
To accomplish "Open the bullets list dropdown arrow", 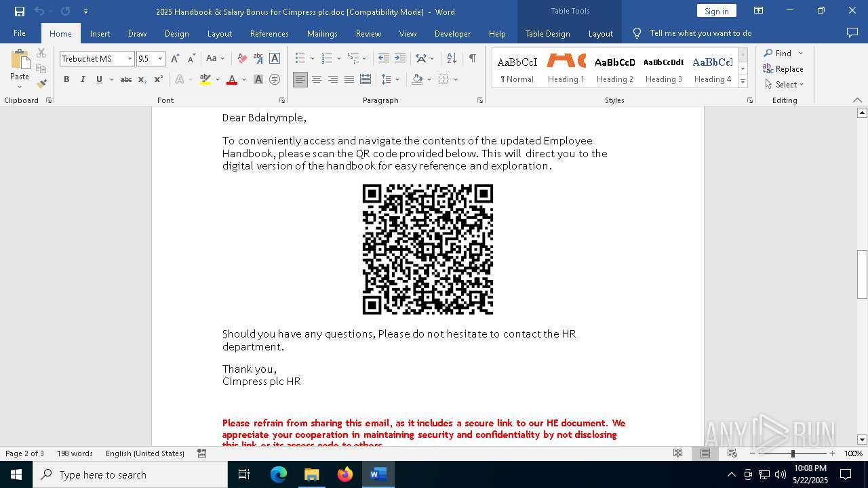I will (x=311, y=59).
